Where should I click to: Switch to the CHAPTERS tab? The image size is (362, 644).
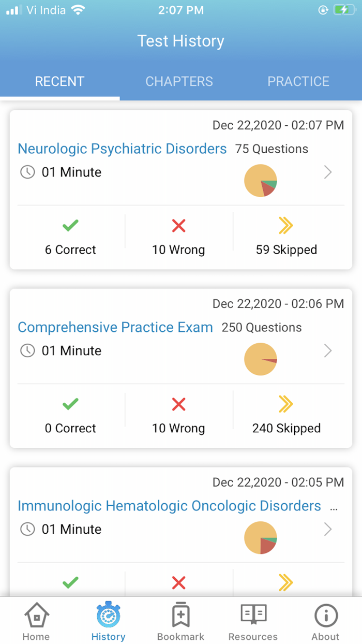tap(179, 81)
